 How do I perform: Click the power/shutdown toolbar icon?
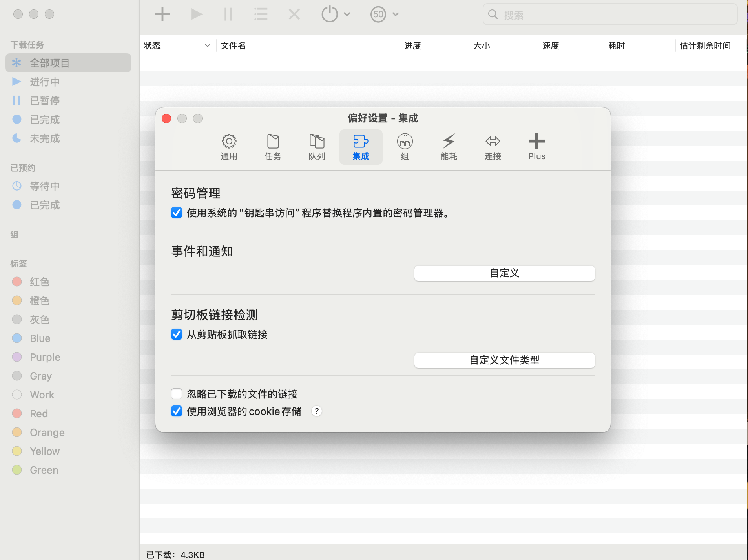coord(329,14)
